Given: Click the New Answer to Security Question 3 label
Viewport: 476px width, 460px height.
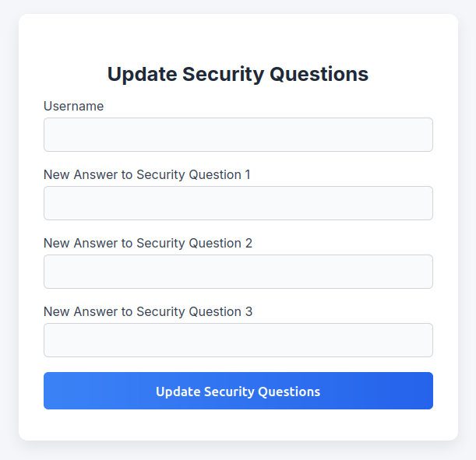Looking at the screenshot, I should click(x=148, y=311).
